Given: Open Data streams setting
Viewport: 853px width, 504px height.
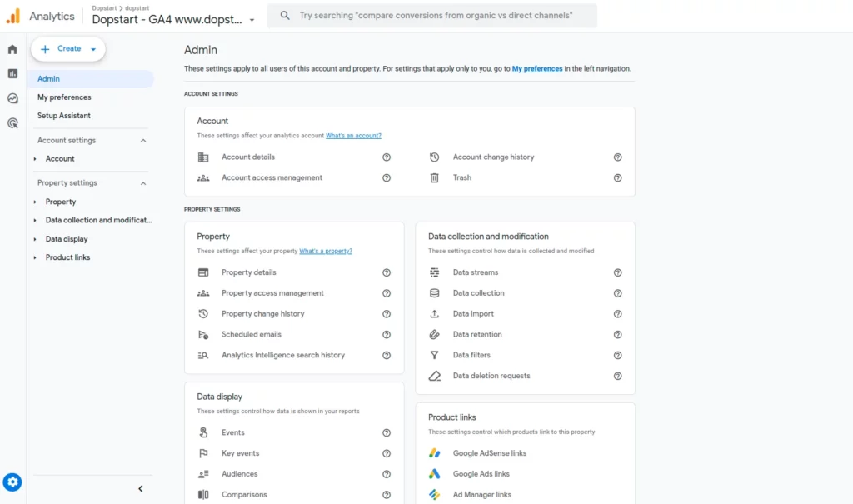Looking at the screenshot, I should [476, 272].
